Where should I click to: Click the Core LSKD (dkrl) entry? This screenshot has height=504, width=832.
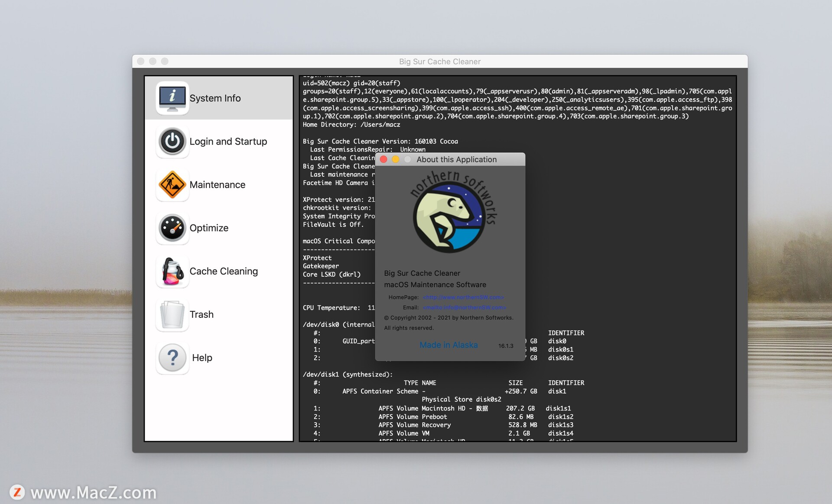331,275
